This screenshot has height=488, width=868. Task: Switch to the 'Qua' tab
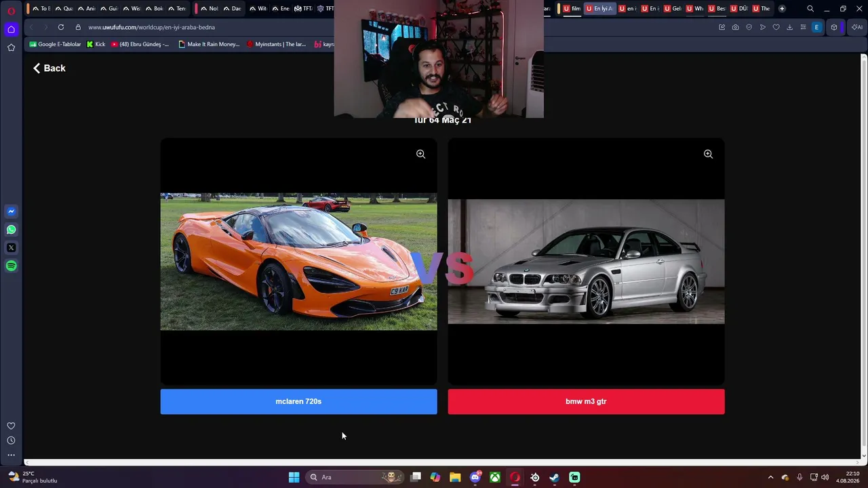64,9
